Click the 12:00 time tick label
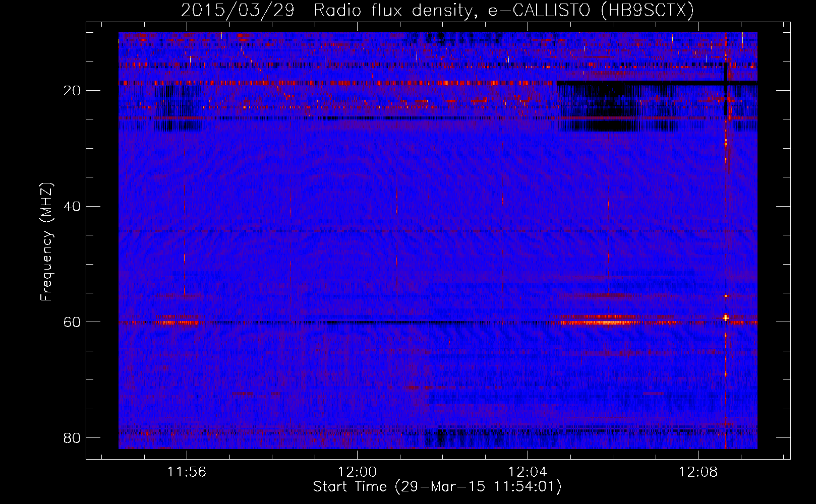Screen dimensions: 816x504 click(x=357, y=472)
